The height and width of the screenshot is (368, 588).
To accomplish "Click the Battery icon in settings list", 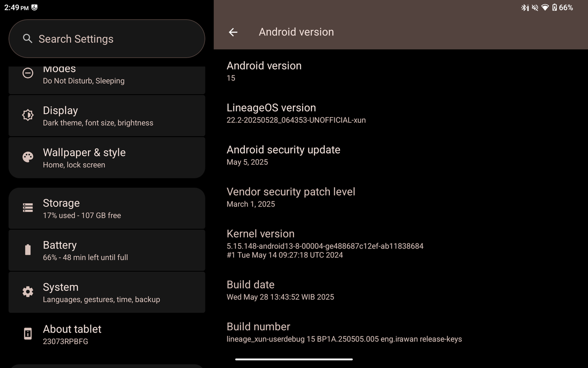I will click(28, 250).
